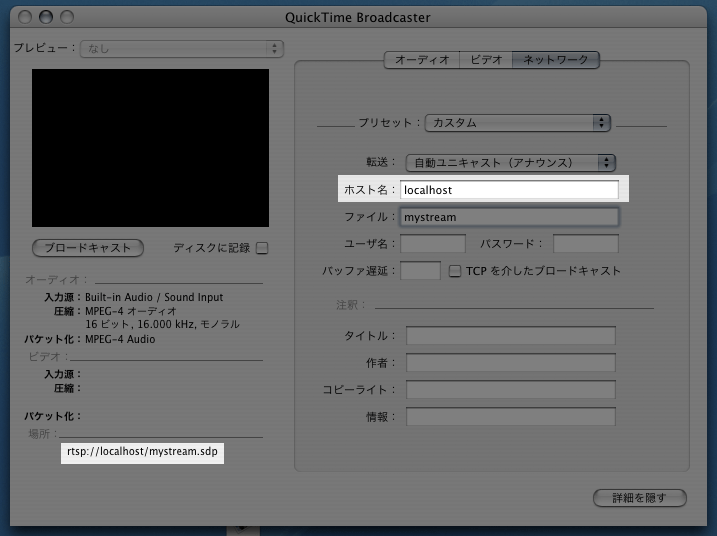Viewport: 717px width, 536px height.
Task: Open the 転送 dropdown set to 自動ユニキャスト
Action: pyautogui.click(x=511, y=162)
